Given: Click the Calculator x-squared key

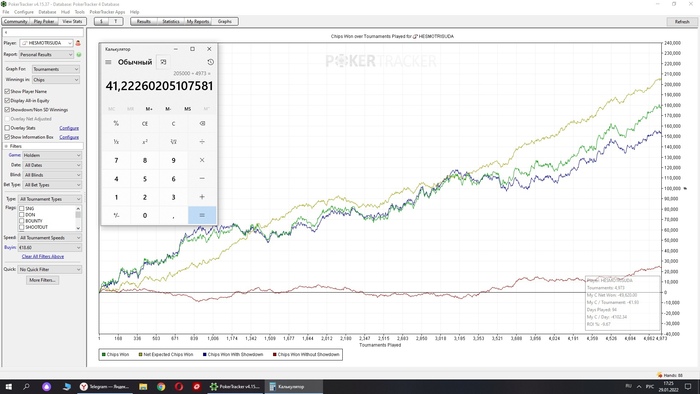Looking at the screenshot, I should pyautogui.click(x=145, y=142).
